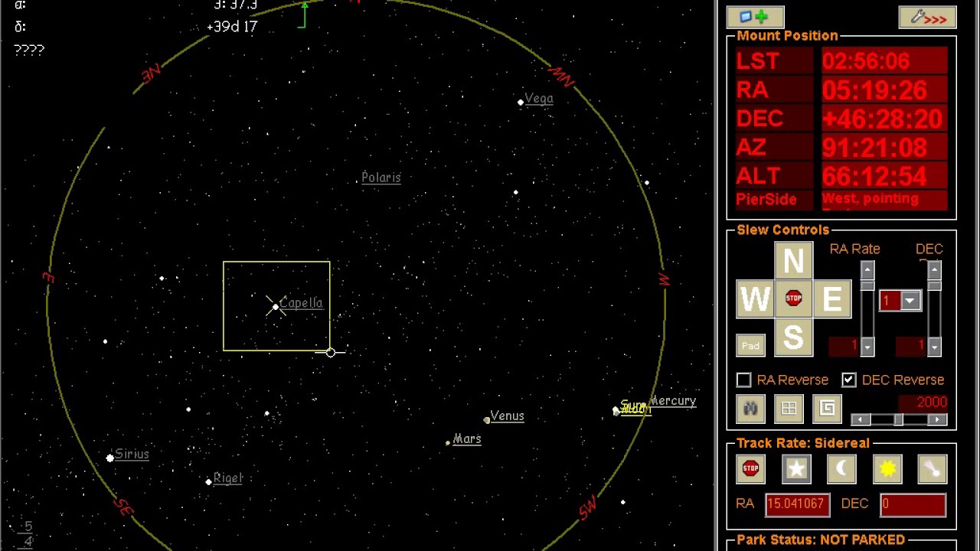
Task: Open the wrench setup expand button
Action: [x=927, y=17]
